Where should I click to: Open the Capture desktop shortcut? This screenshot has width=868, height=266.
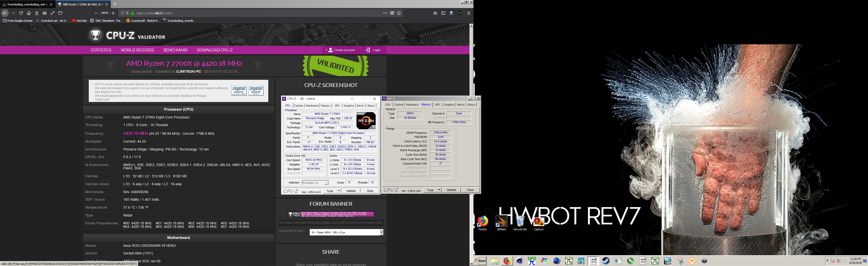tap(539, 224)
